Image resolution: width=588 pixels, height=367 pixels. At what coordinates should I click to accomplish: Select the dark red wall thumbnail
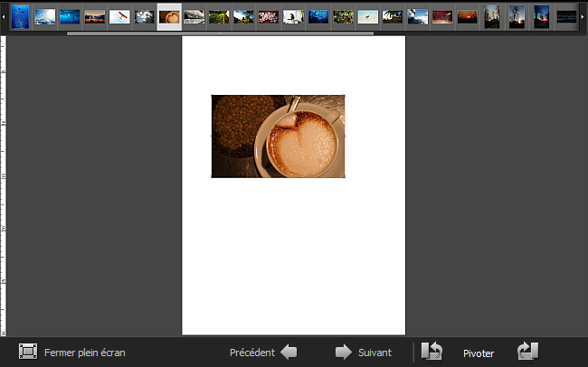click(442, 17)
